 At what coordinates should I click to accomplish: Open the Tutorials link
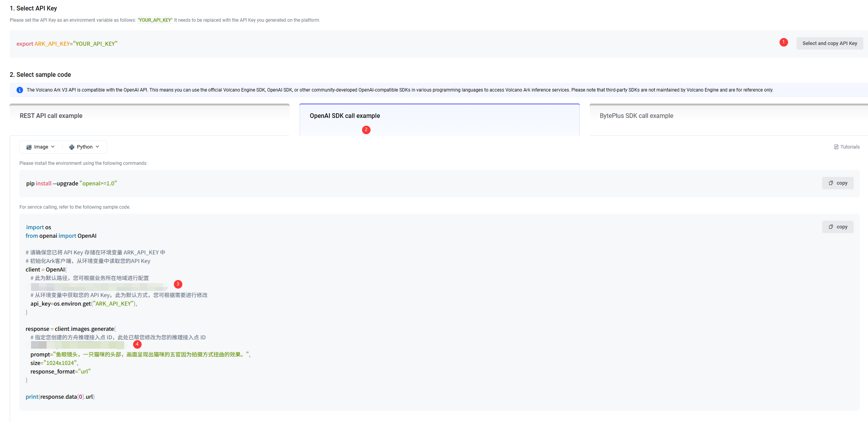(x=850, y=147)
